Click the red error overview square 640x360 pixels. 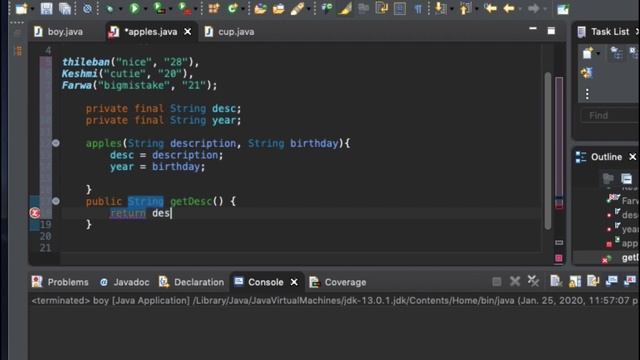coord(559,258)
